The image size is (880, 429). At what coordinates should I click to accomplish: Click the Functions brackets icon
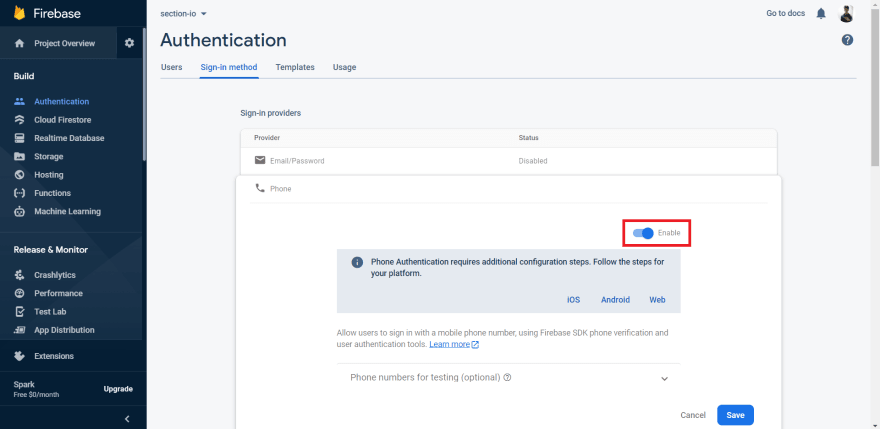[x=20, y=193]
